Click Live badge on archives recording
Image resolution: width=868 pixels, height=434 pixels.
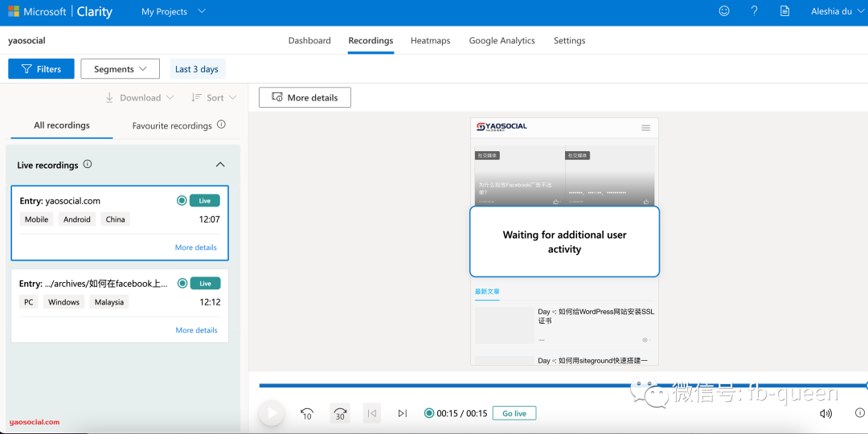tap(206, 284)
